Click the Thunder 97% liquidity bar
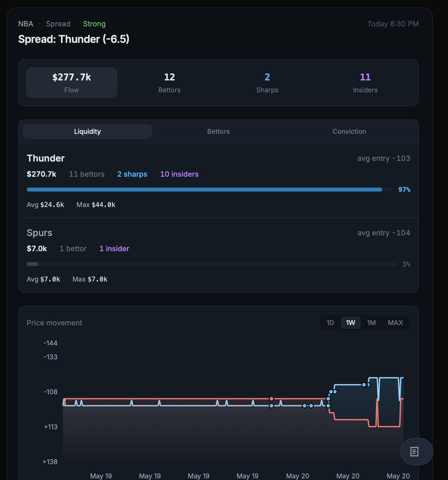Image resolution: width=448 pixels, height=480 pixels. pyautogui.click(x=210, y=190)
